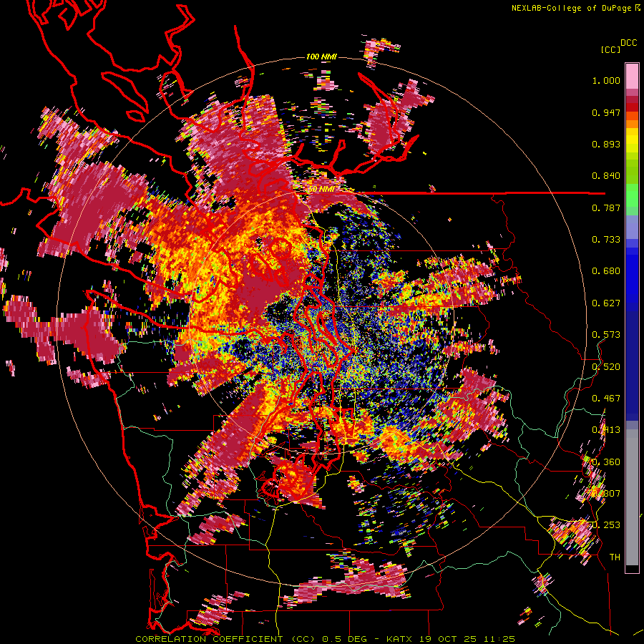Click the CORRELATION COEFFICIENT (CC) caption text
This screenshot has height=644, width=644.
point(225,639)
